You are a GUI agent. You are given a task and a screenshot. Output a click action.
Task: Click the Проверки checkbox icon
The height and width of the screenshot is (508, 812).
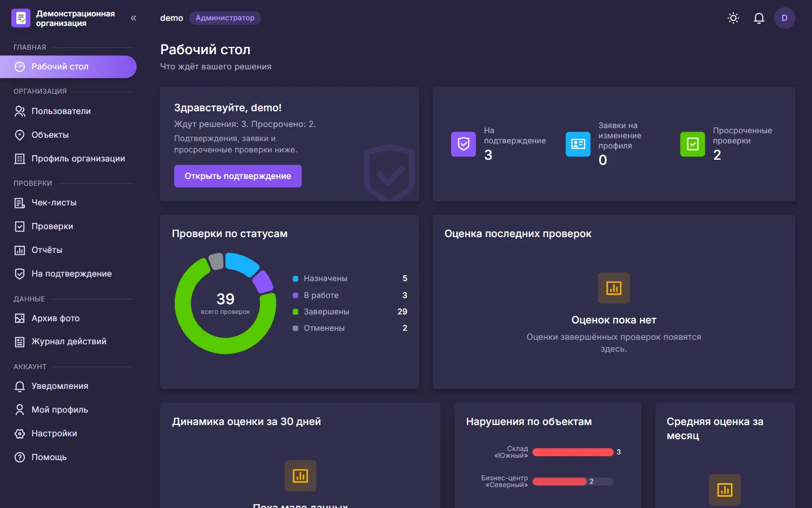pyautogui.click(x=20, y=226)
